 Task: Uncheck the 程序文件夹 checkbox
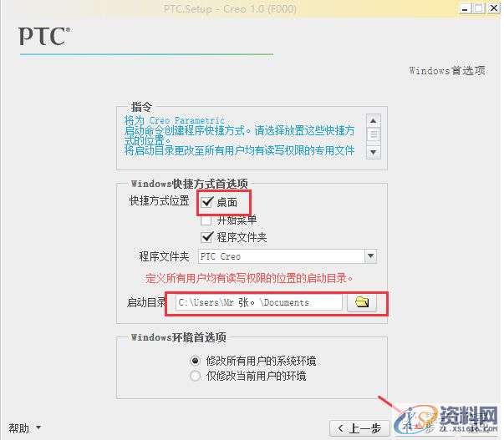coord(206,237)
